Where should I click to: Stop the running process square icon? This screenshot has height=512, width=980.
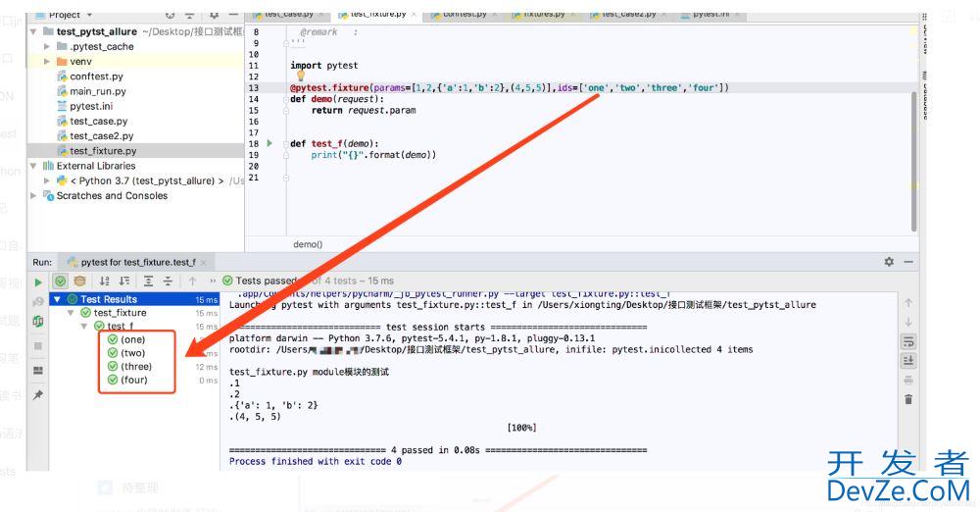click(38, 345)
